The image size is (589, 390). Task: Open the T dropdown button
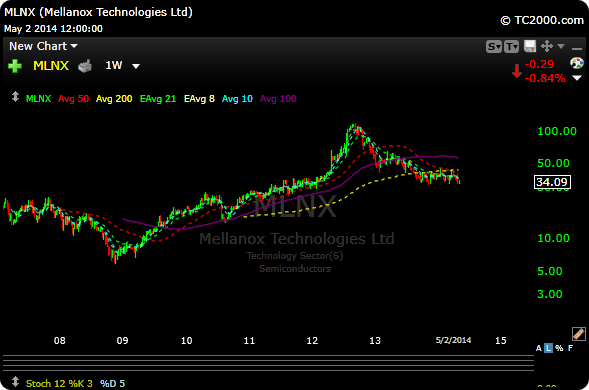tap(511, 47)
